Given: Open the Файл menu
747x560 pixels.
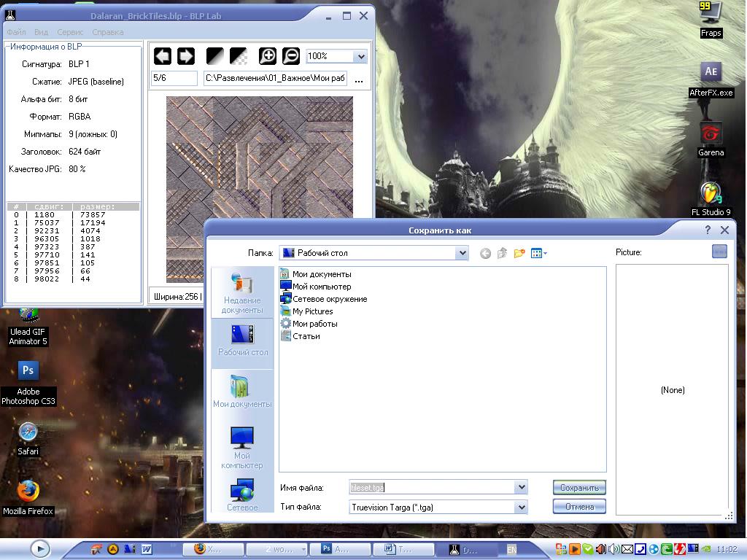Looking at the screenshot, I should click(16, 32).
